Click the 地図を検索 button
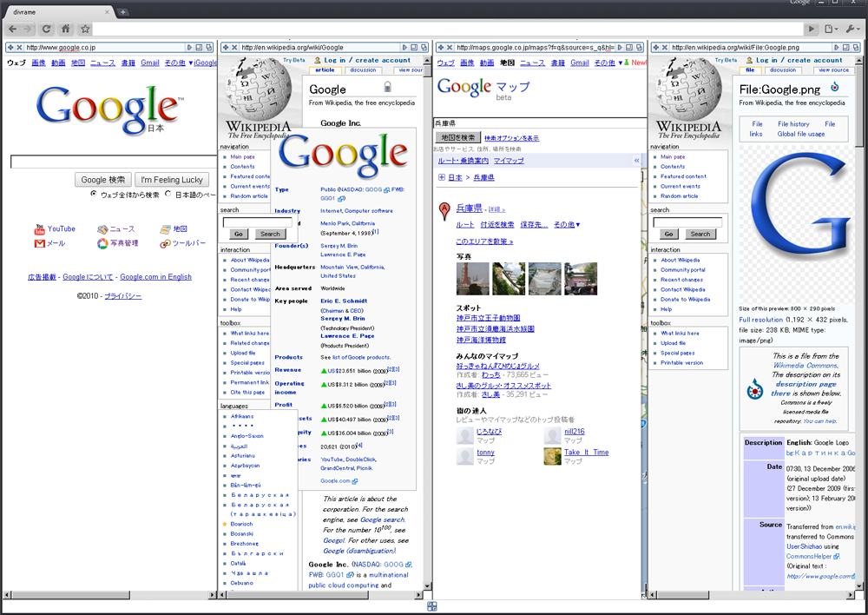Viewport: 868px width, 615px height. [457, 137]
